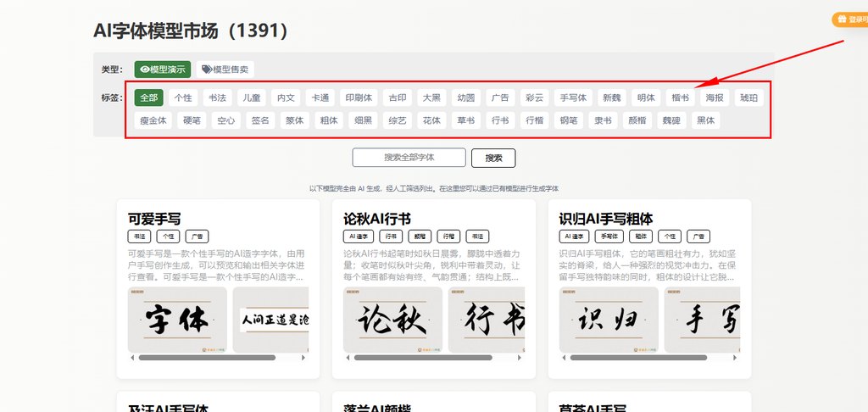Click right scroll arrow in 识归AI手写粗体 card
The image size is (868, 412).
coord(735,358)
